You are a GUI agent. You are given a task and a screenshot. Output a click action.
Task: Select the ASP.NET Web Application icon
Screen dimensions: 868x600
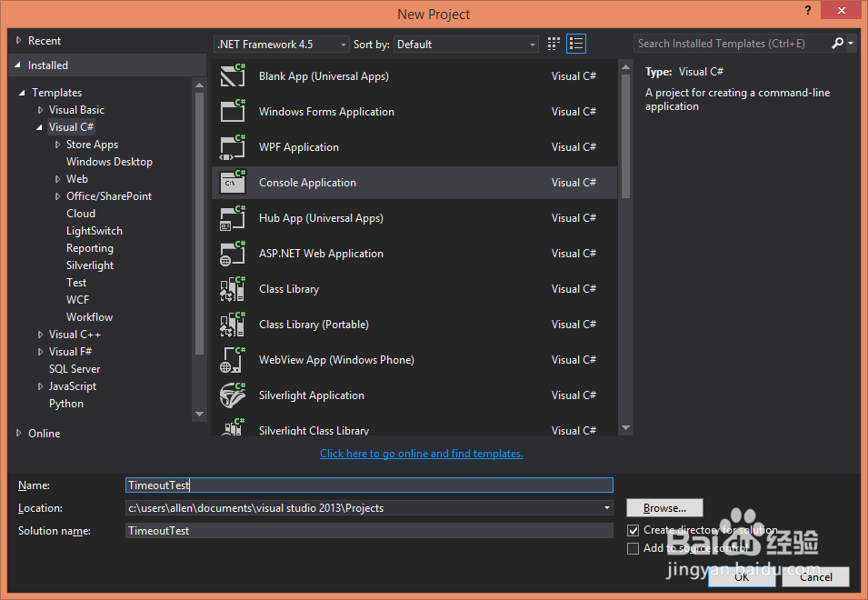233,253
